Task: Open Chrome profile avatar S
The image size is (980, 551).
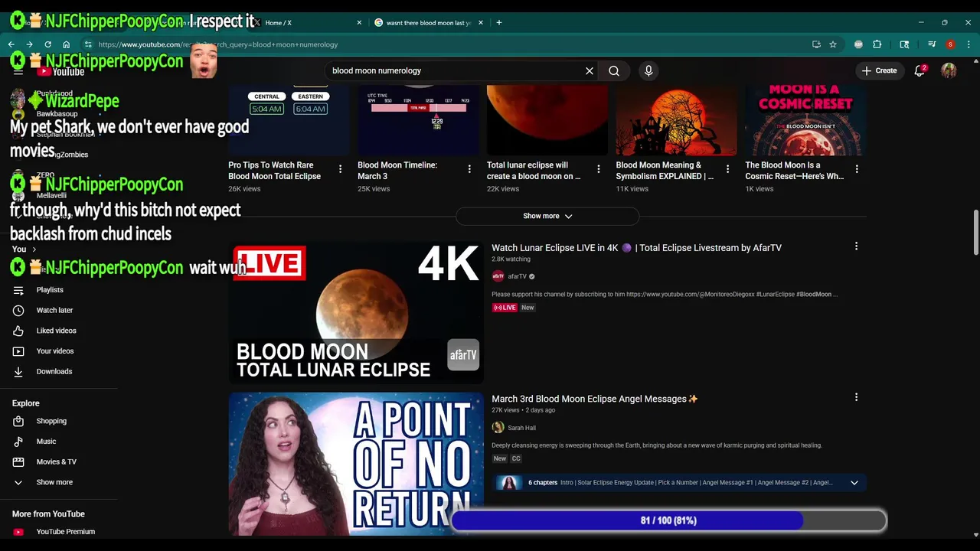Action: (x=950, y=44)
